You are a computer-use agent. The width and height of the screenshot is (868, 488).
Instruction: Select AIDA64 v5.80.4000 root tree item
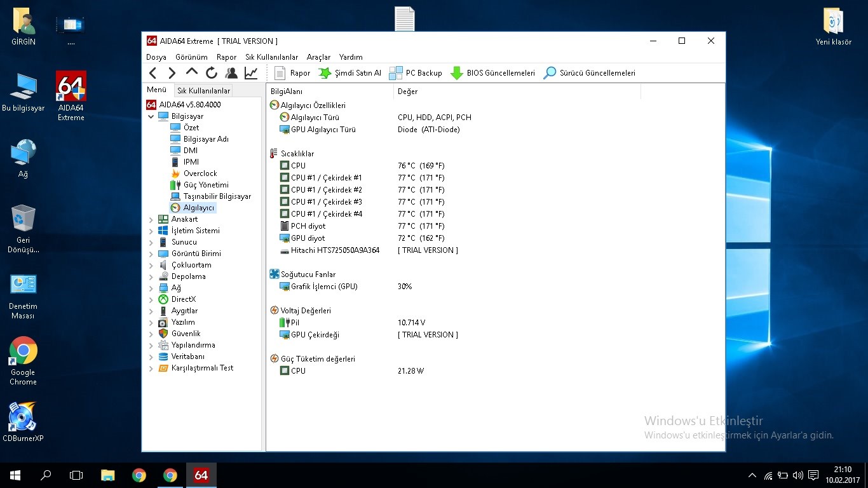[184, 105]
